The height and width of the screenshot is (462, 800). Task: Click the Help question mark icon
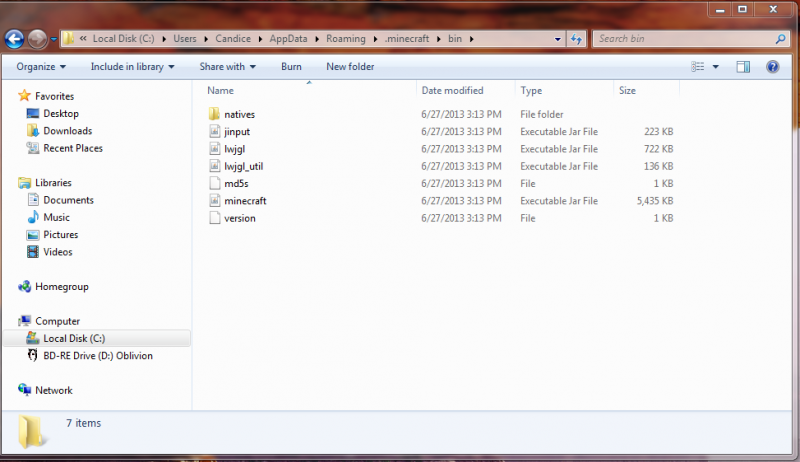[772, 67]
